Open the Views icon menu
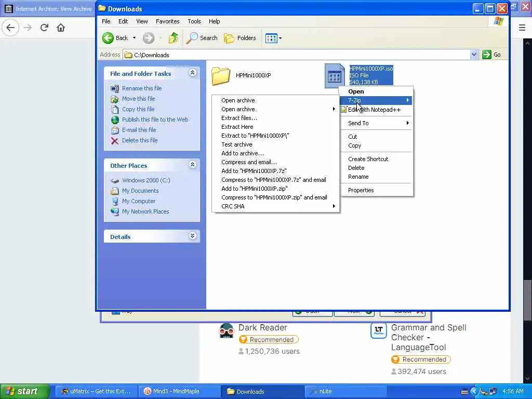The width and height of the screenshot is (532, 399). tap(271, 38)
